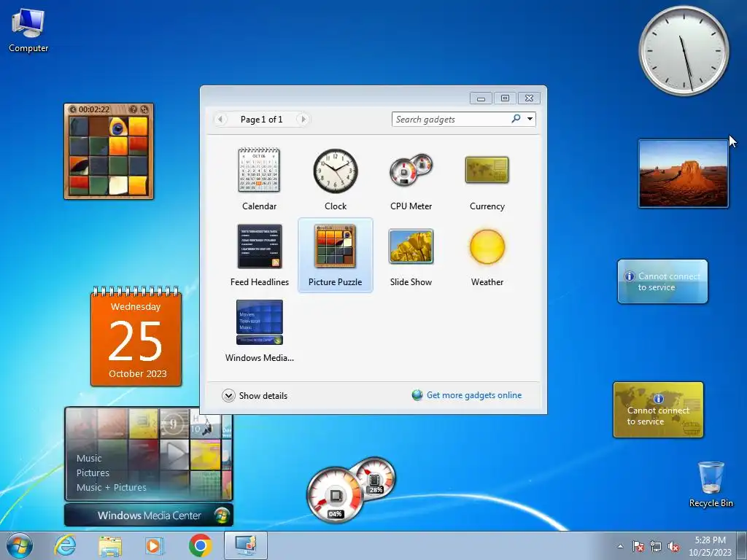This screenshot has width=747, height=560.
Task: Launch Internet Explorer from taskbar
Action: tap(65, 545)
